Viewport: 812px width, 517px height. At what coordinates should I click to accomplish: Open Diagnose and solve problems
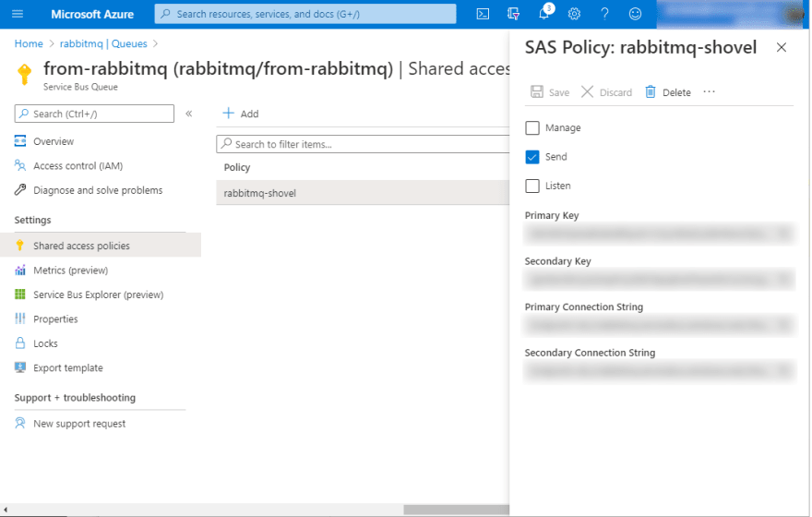click(100, 190)
